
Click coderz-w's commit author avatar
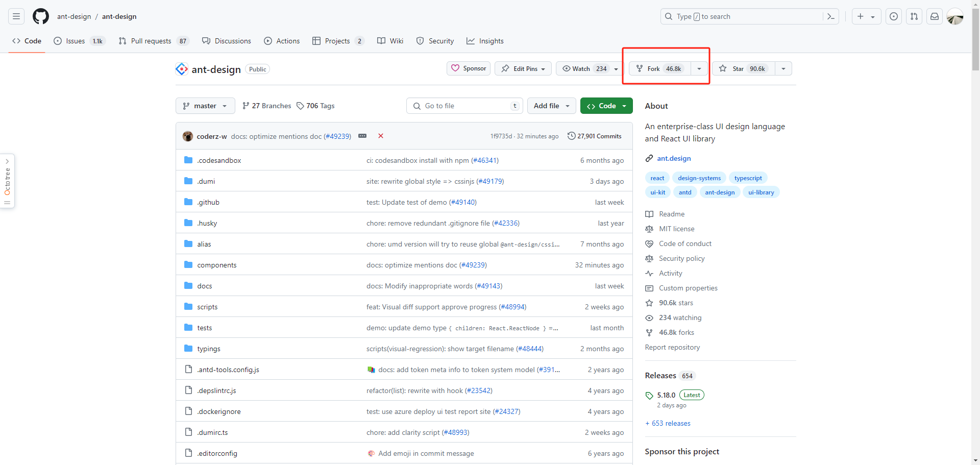point(188,136)
